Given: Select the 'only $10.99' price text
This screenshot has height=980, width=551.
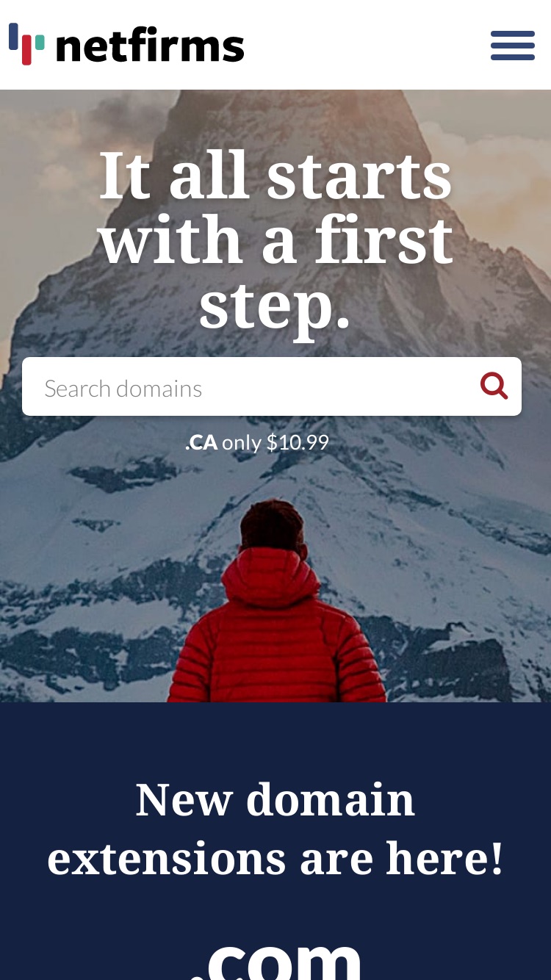Looking at the screenshot, I should point(275,442).
